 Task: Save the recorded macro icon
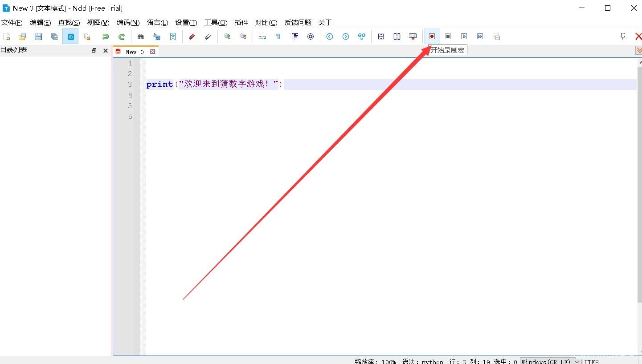pyautogui.click(x=496, y=36)
